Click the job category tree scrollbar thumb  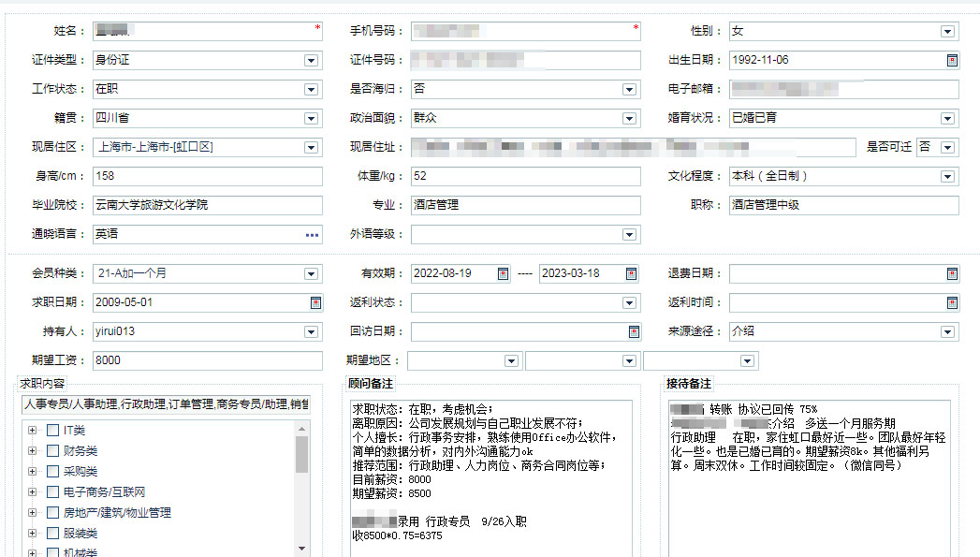[x=302, y=454]
